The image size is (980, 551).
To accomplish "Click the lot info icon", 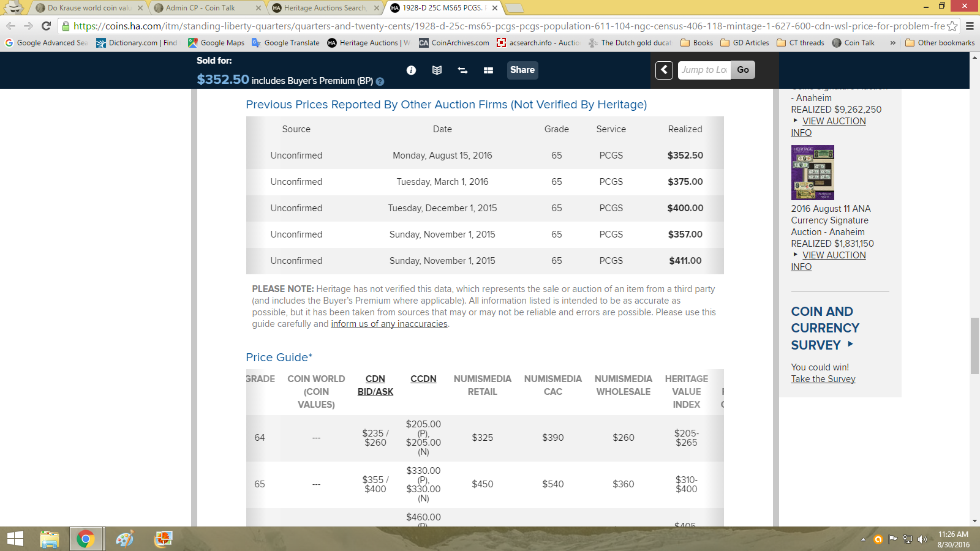I will click(411, 70).
